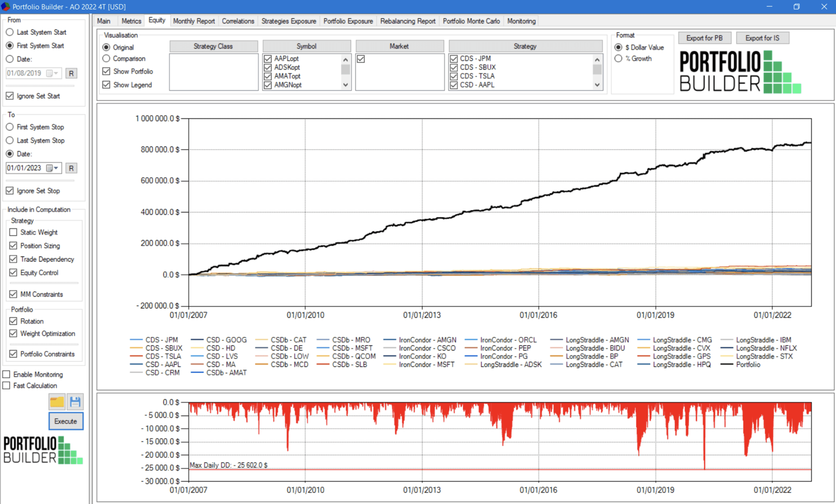Enable Fast Calculation checkbox
This screenshot has width=836, height=504.
[7, 386]
